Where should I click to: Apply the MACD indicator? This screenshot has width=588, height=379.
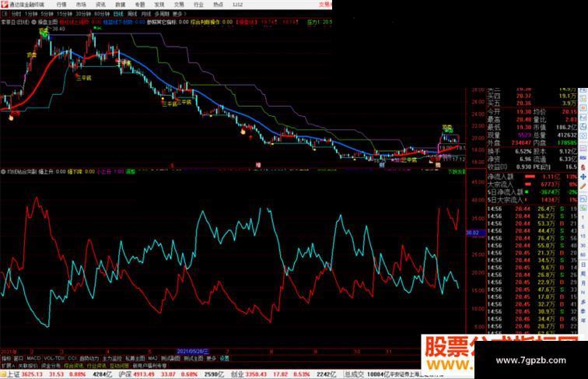[33, 358]
